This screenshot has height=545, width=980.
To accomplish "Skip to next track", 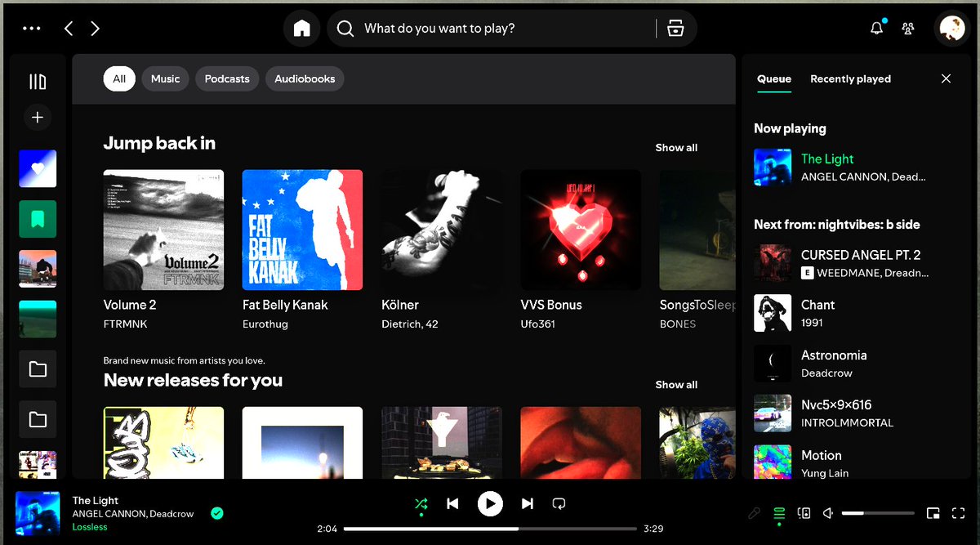I will click(x=528, y=504).
